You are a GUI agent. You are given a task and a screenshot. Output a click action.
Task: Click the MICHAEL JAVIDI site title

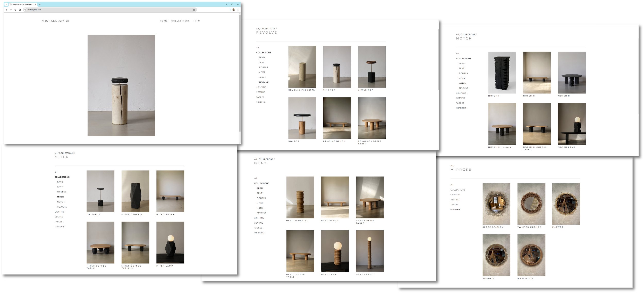[56, 21]
